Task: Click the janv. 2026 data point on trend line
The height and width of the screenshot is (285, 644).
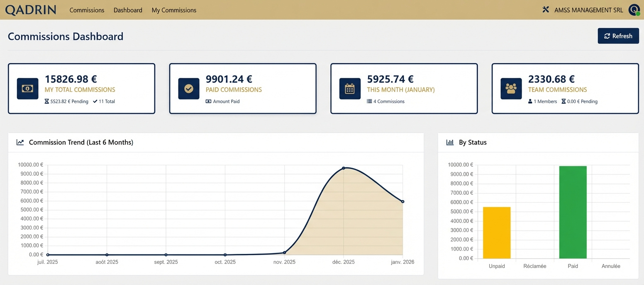Action: tap(402, 202)
